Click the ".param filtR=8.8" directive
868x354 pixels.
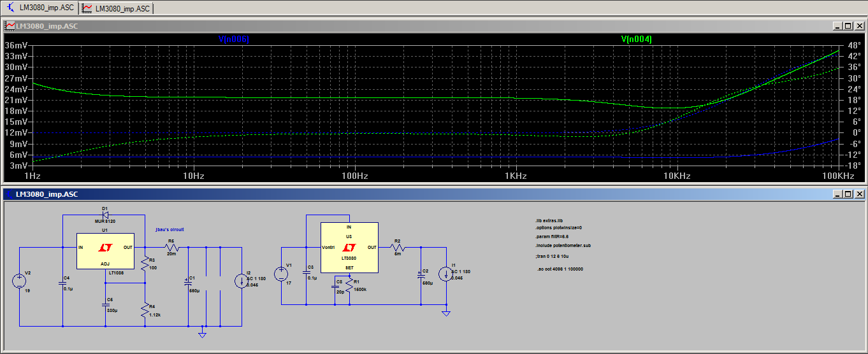click(552, 236)
